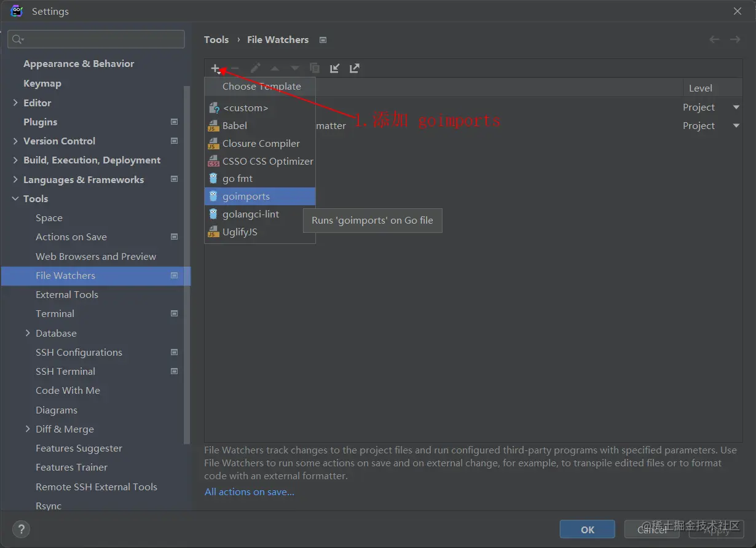Expand the Version Control section
The width and height of the screenshot is (756, 548).
[15, 141]
